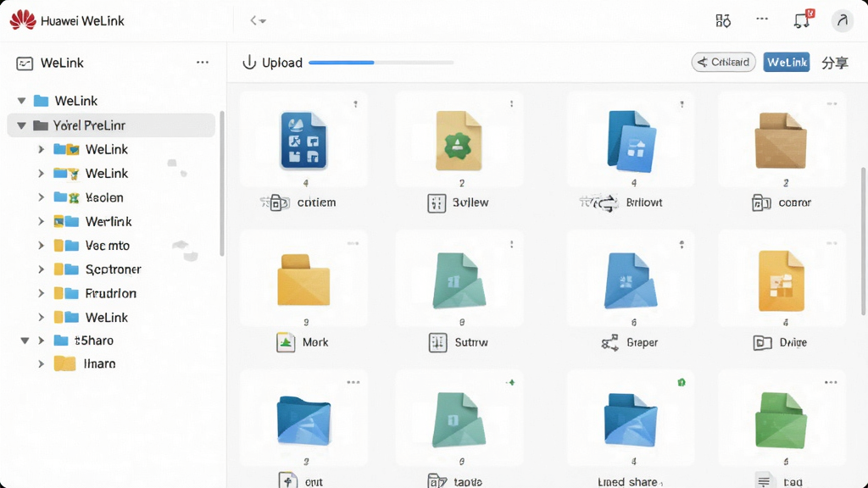The image size is (868, 488).
Task: Click the conror file name label
Action: click(x=795, y=203)
